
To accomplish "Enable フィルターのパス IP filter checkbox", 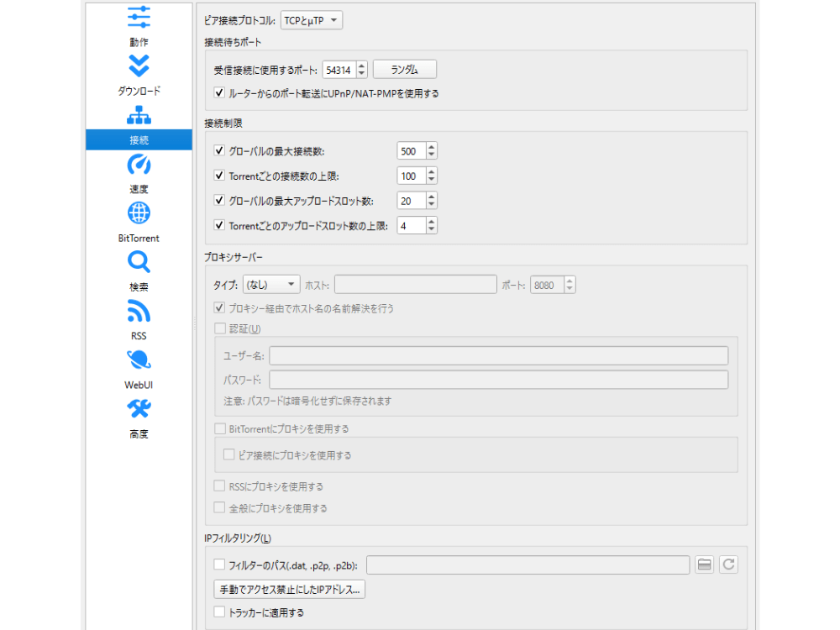I will tap(220, 565).
